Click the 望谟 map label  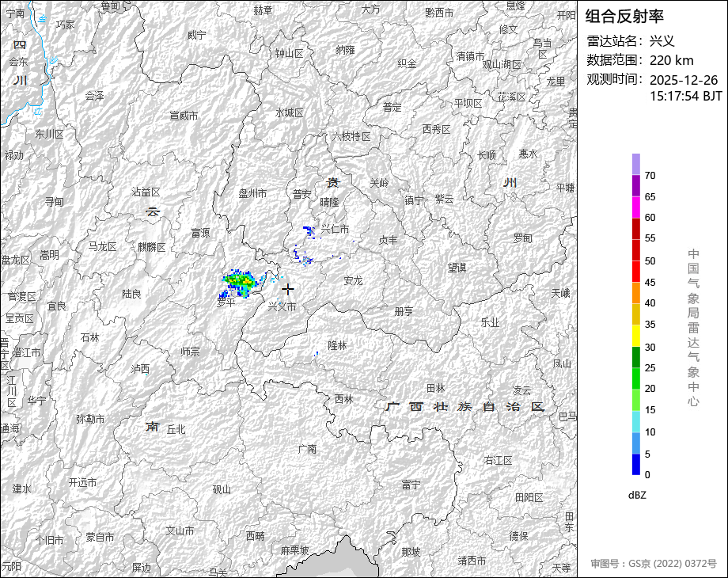457,268
